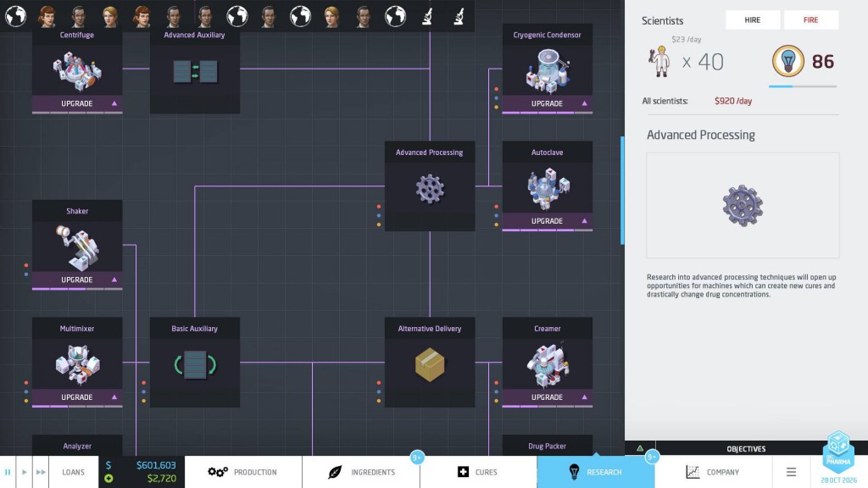Open the Advanced Auxiliary research node
Screen dimensions: 868x488
[195, 69]
